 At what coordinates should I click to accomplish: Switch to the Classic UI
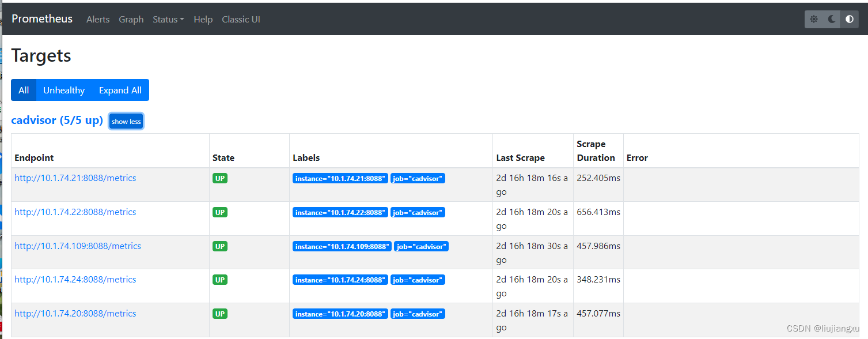tap(241, 19)
